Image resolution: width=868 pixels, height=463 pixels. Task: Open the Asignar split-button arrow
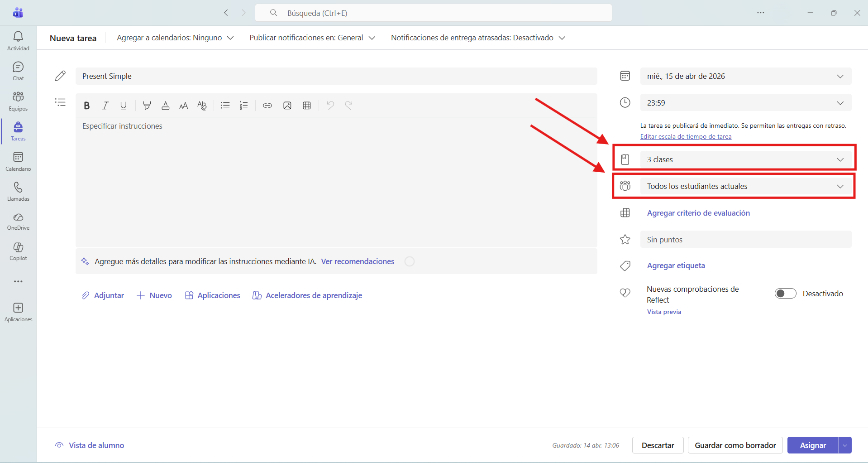point(845,445)
